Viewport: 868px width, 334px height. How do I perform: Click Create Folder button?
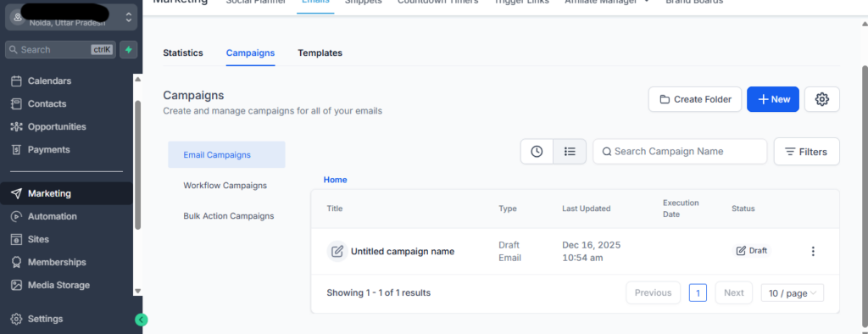point(695,99)
